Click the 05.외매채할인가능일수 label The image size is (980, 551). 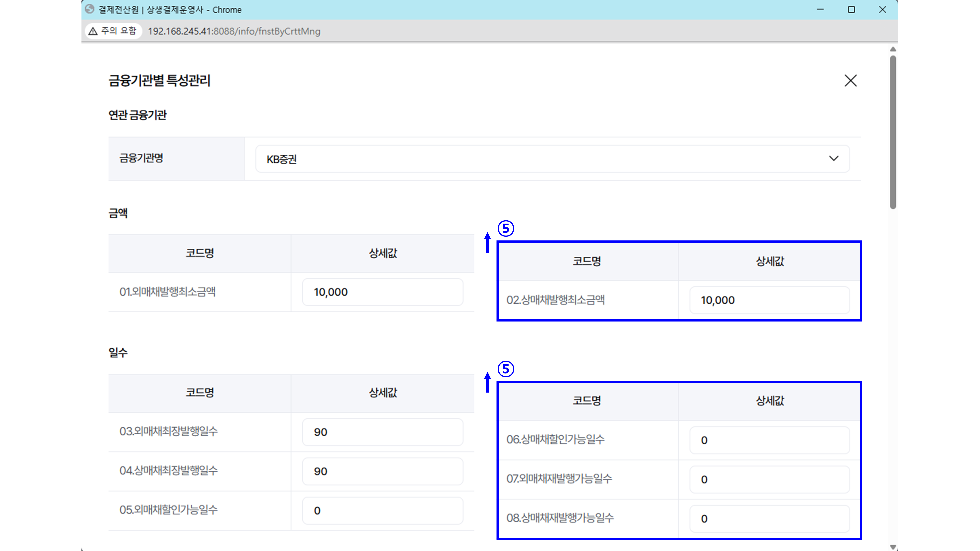pos(168,509)
